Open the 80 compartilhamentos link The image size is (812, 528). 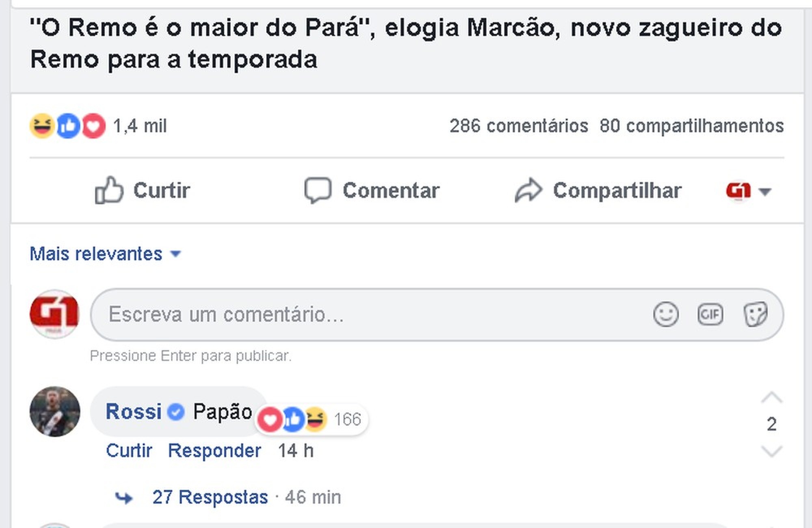691,126
